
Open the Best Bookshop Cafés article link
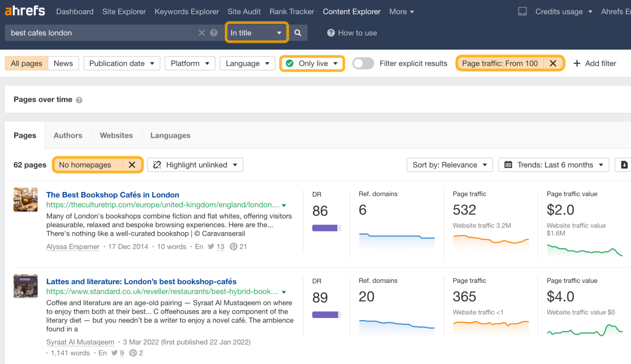tap(113, 194)
